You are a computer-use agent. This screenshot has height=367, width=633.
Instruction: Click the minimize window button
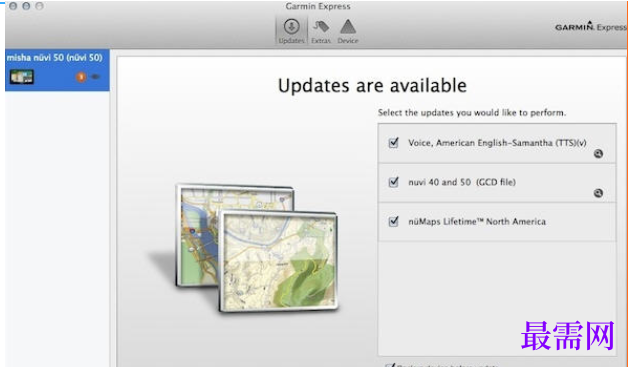point(26,6)
